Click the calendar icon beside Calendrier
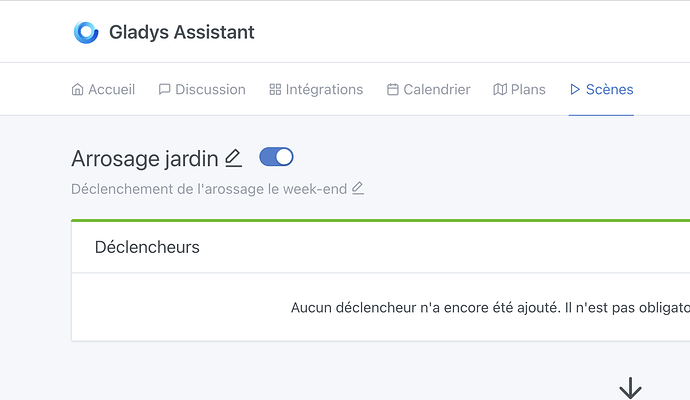This screenshot has width=690, height=400. tap(393, 90)
